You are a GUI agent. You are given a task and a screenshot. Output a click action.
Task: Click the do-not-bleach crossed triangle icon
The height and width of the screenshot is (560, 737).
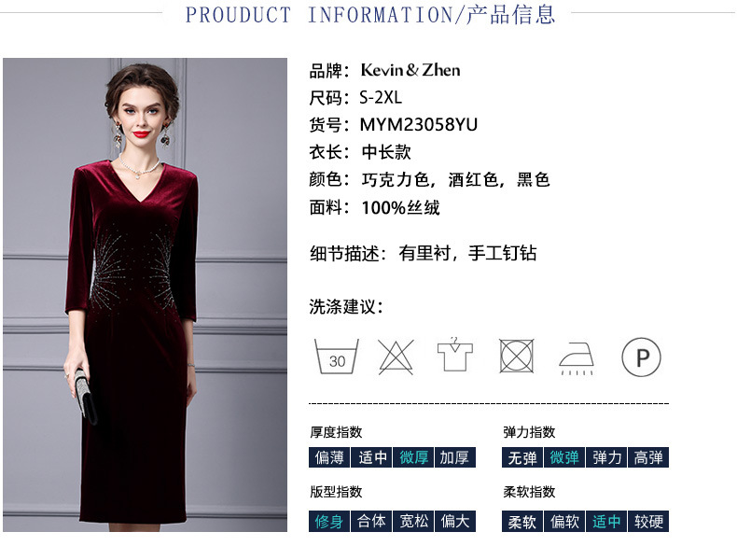[396, 357]
